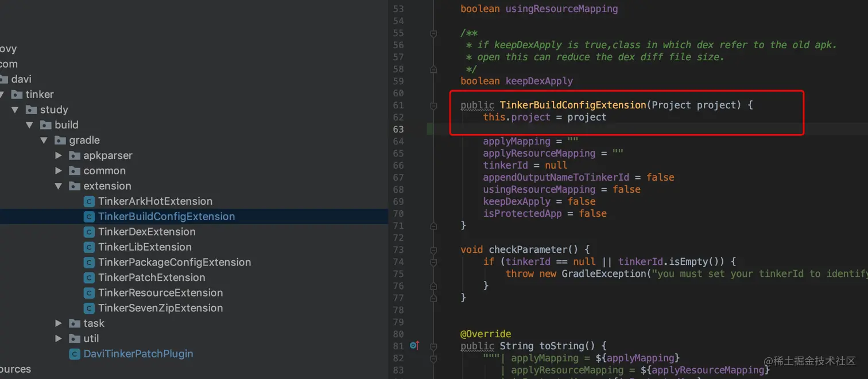Click the study folder icon
This screenshot has height=379, width=868.
point(32,110)
